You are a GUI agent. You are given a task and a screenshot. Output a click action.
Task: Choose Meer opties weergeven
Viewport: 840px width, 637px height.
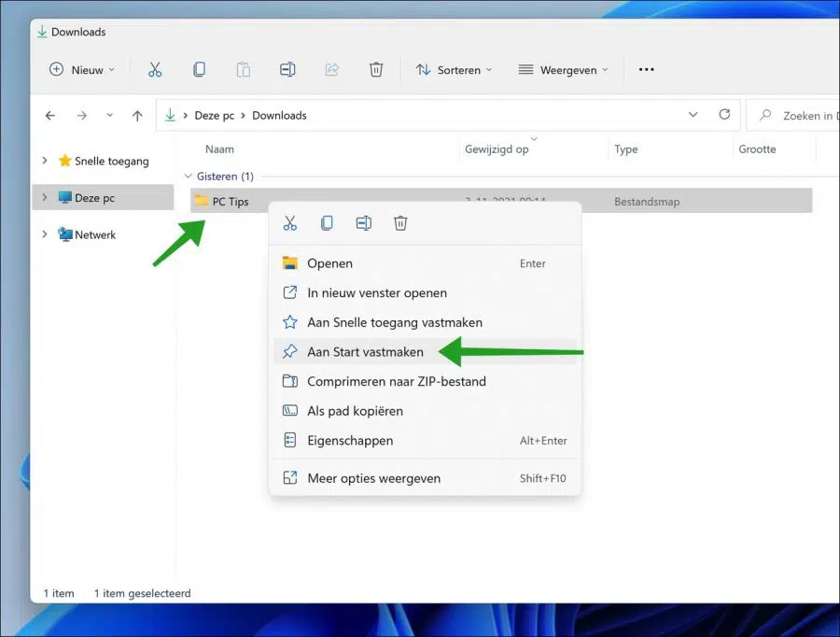click(x=426, y=478)
